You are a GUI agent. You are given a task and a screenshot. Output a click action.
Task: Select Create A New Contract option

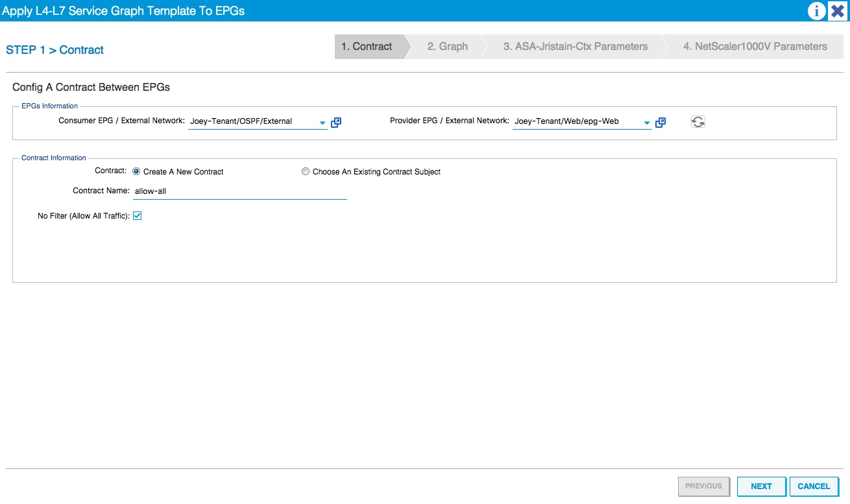pyautogui.click(x=136, y=171)
